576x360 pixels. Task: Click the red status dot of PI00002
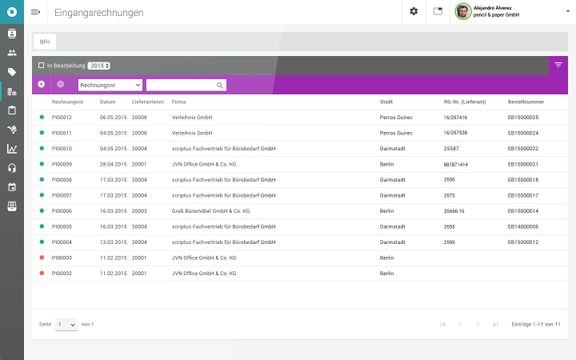[42, 273]
